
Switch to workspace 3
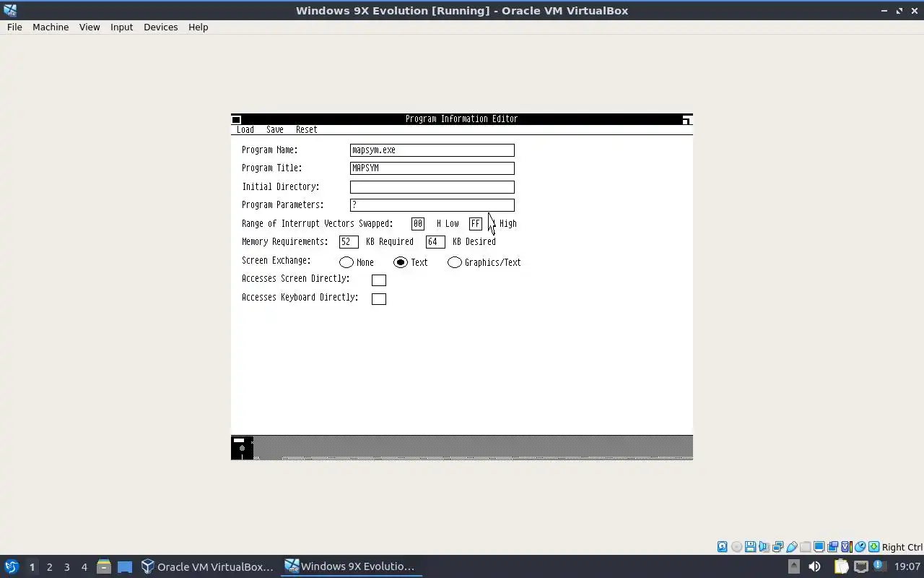[x=66, y=566]
